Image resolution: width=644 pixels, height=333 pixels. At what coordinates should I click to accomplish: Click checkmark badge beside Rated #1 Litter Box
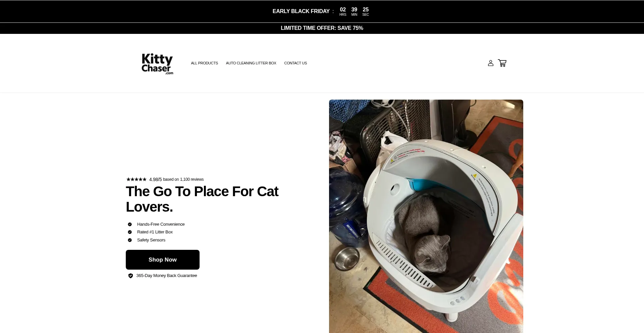pyautogui.click(x=130, y=232)
